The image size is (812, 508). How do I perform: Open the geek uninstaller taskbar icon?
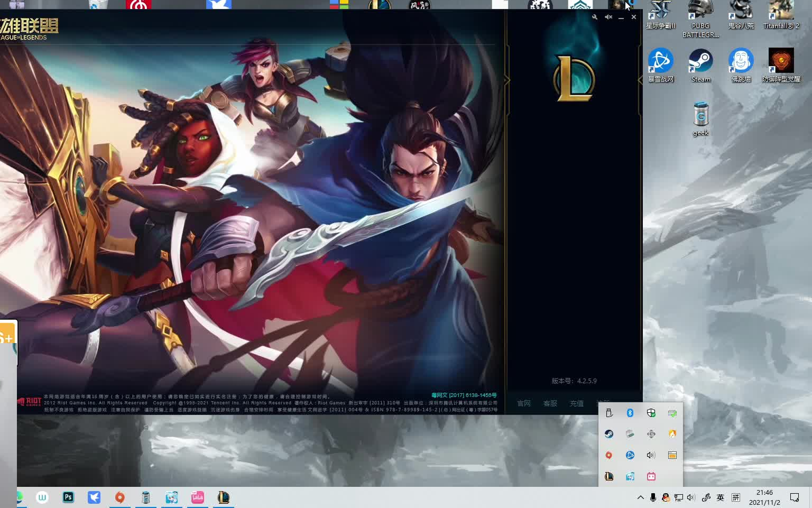point(146,497)
